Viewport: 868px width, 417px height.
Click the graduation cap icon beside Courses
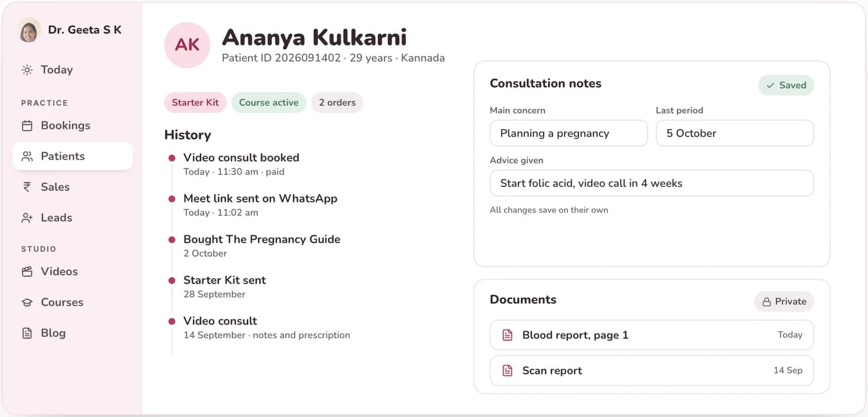27,302
